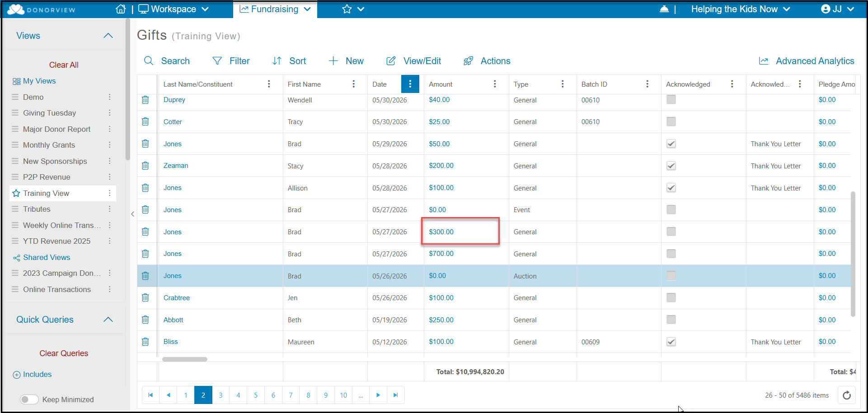Open options for Tributes view
Image resolution: width=868 pixels, height=413 pixels.
(109, 209)
